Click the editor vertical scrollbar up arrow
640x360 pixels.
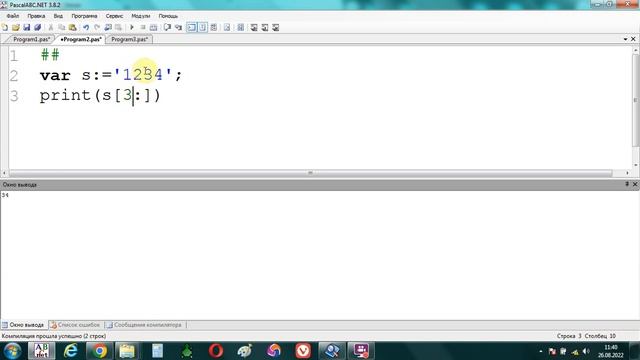coord(636,51)
